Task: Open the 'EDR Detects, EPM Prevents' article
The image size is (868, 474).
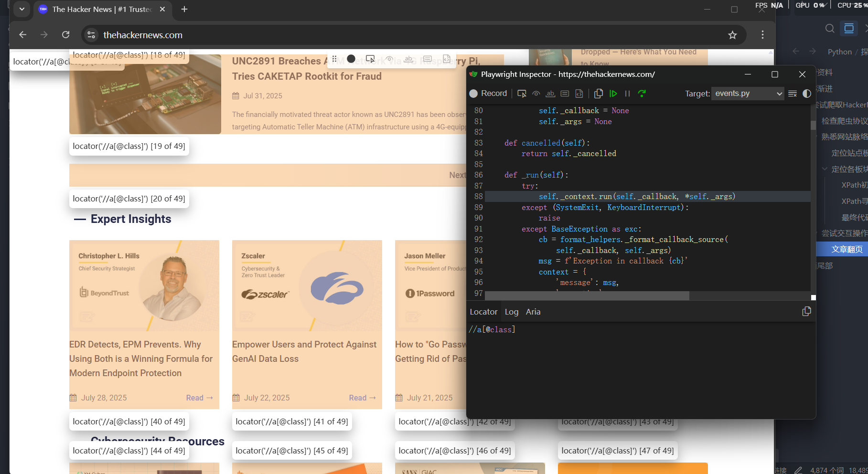Action: (x=141, y=358)
